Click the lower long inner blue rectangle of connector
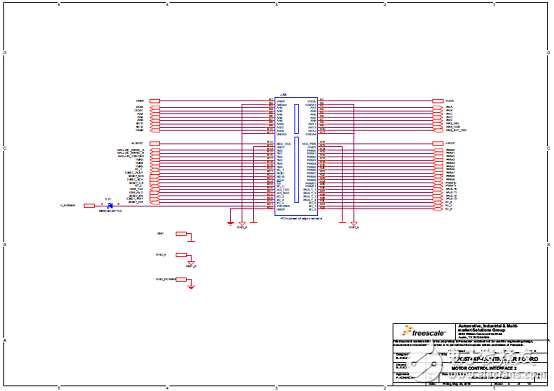The height and width of the screenshot is (391, 554). pos(296,170)
